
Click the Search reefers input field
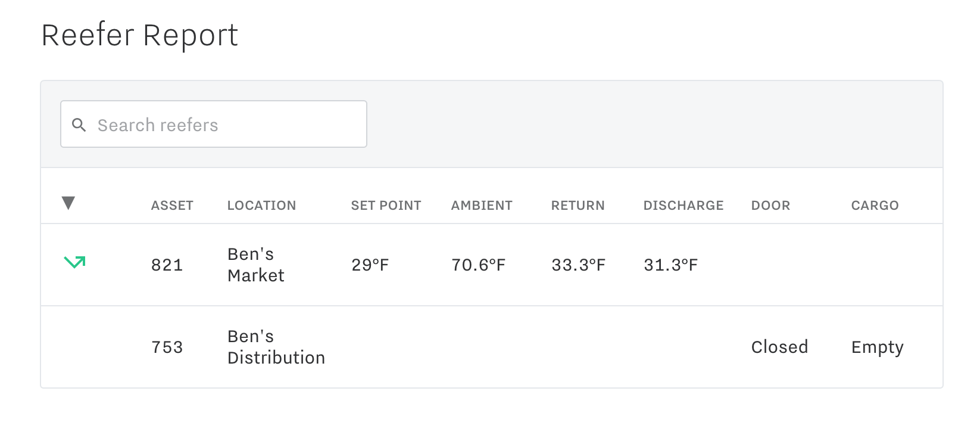coord(214,124)
